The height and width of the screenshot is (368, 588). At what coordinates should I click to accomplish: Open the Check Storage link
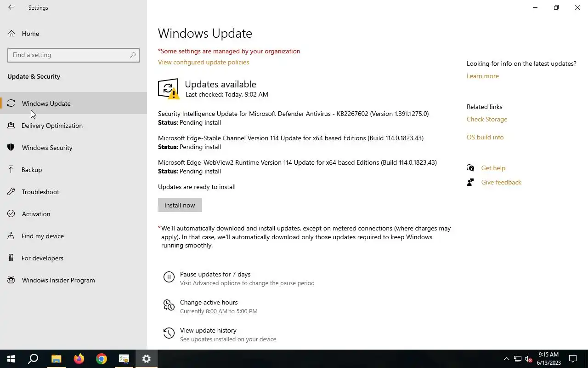click(487, 119)
